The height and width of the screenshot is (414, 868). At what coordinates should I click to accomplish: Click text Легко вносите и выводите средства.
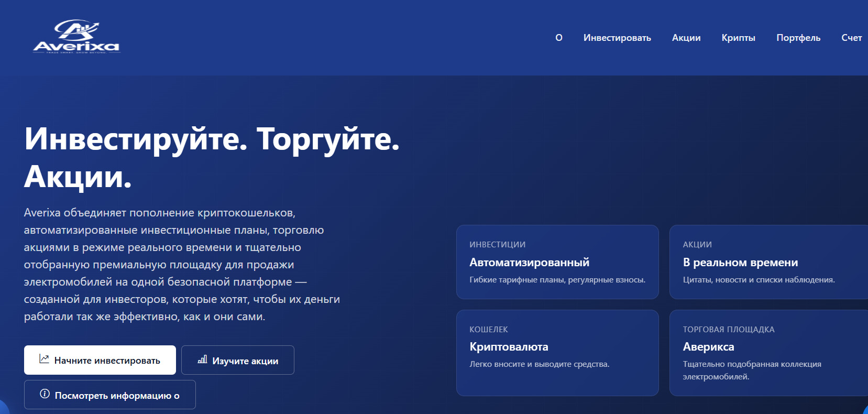click(x=540, y=364)
